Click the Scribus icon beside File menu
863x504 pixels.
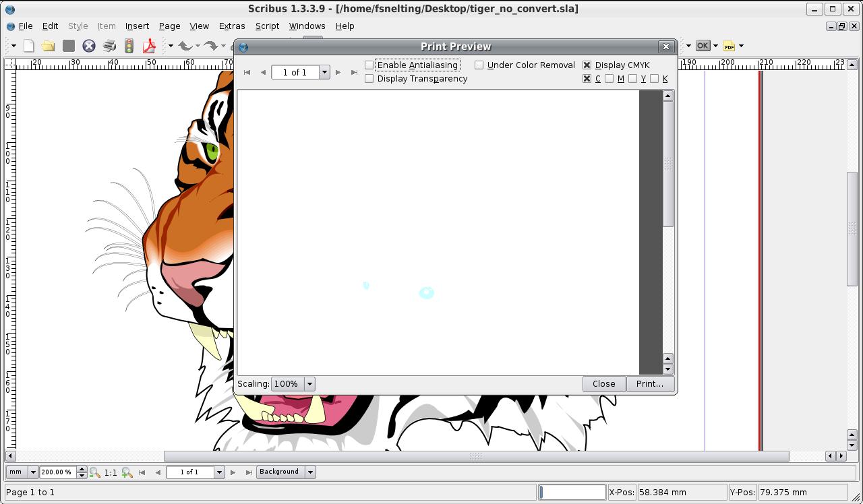[10, 26]
